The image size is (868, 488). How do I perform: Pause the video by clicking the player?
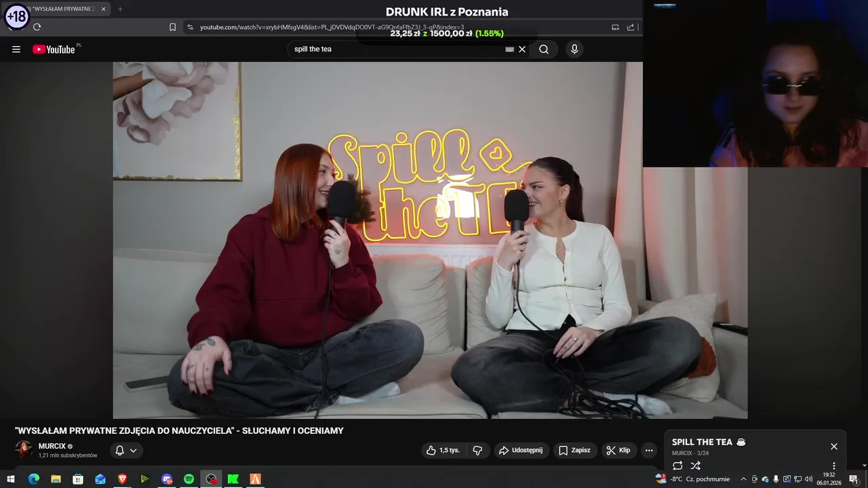(x=430, y=240)
